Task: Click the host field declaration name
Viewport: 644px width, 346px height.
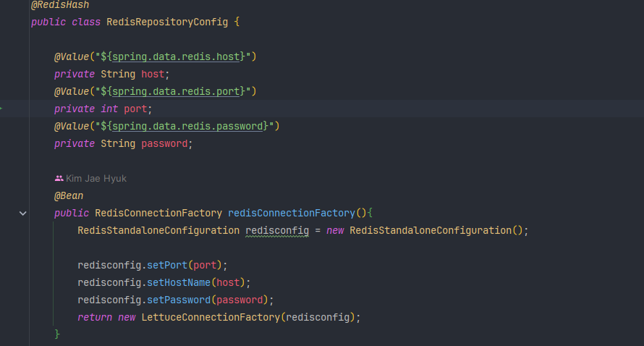Action: coord(153,74)
